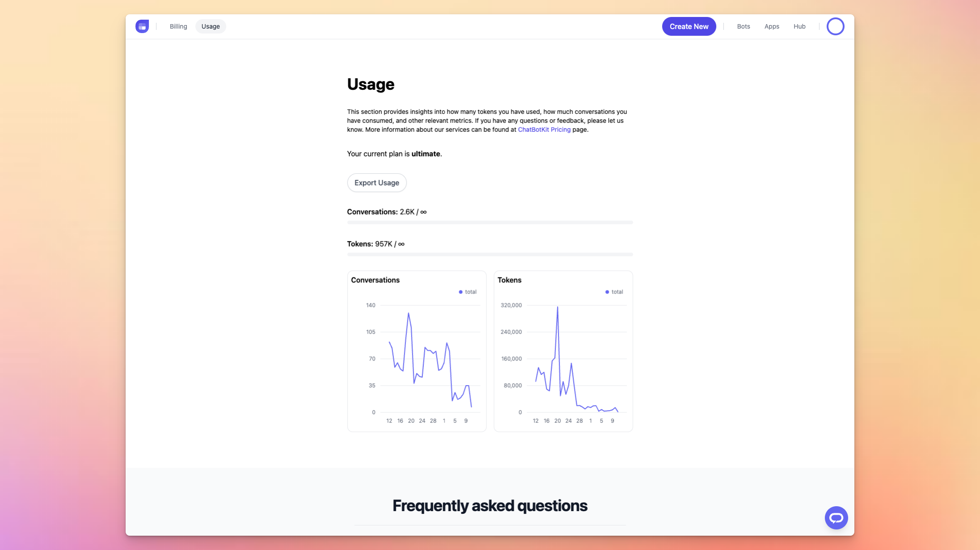980x550 pixels.
Task: Open the user avatar circle menu
Action: (x=835, y=26)
